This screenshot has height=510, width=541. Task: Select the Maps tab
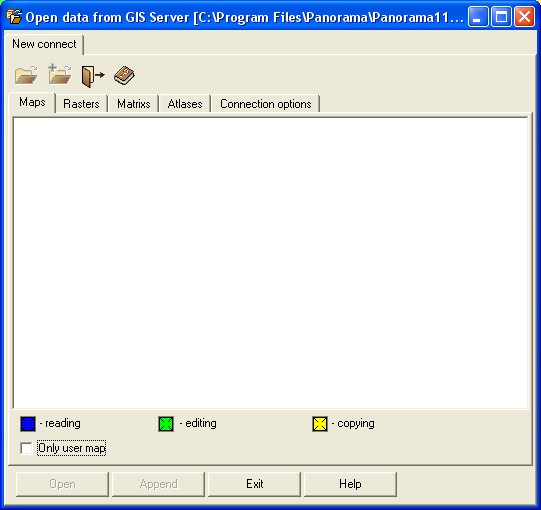pyautogui.click(x=32, y=102)
